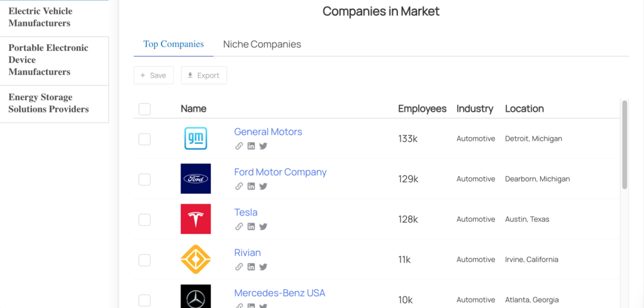
Task: Click the company list vertical scrollbar
Action: coord(625,145)
